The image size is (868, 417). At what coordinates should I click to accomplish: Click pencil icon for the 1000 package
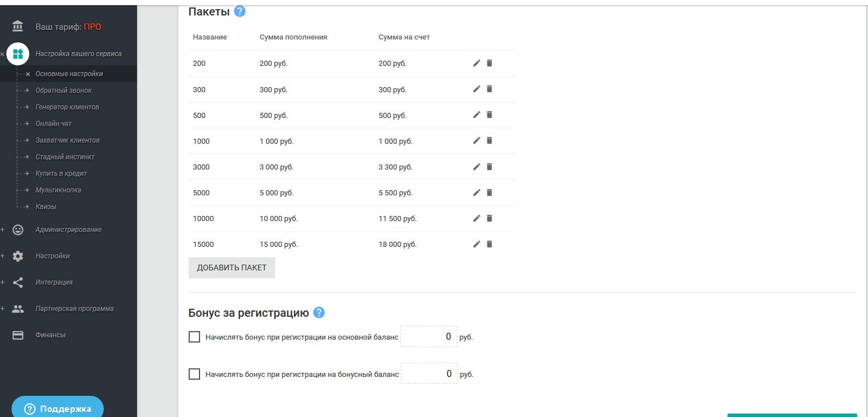pyautogui.click(x=476, y=140)
